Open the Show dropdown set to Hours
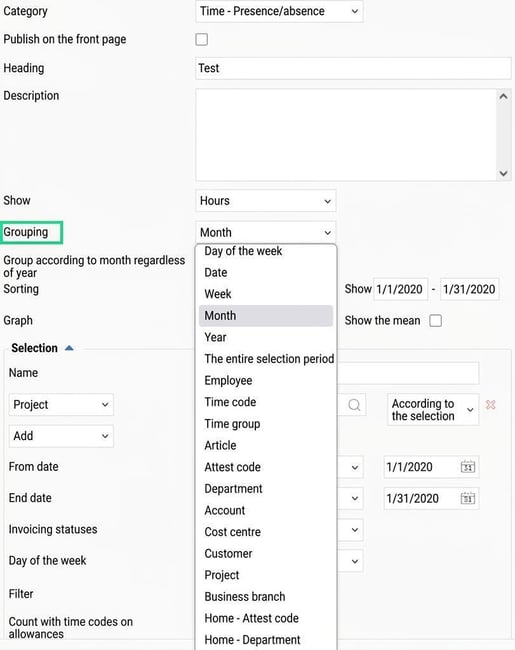Screen dimensions: 515x650 pyautogui.click(x=265, y=201)
